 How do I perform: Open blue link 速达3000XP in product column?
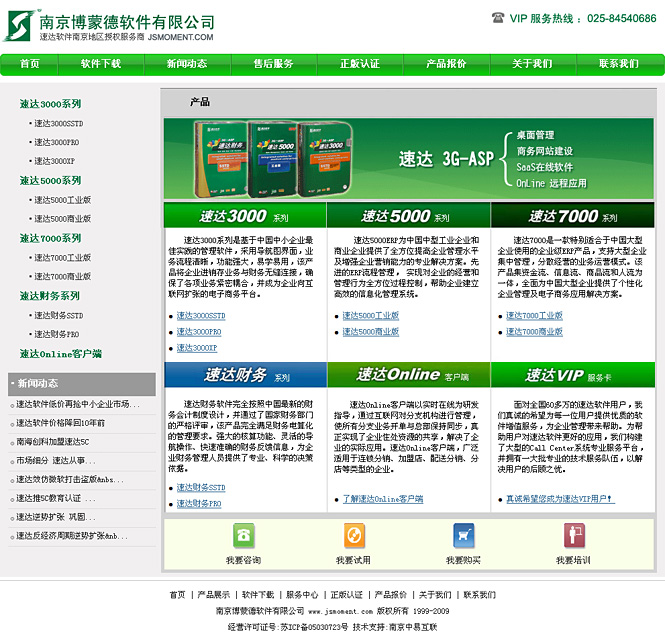[x=197, y=348]
